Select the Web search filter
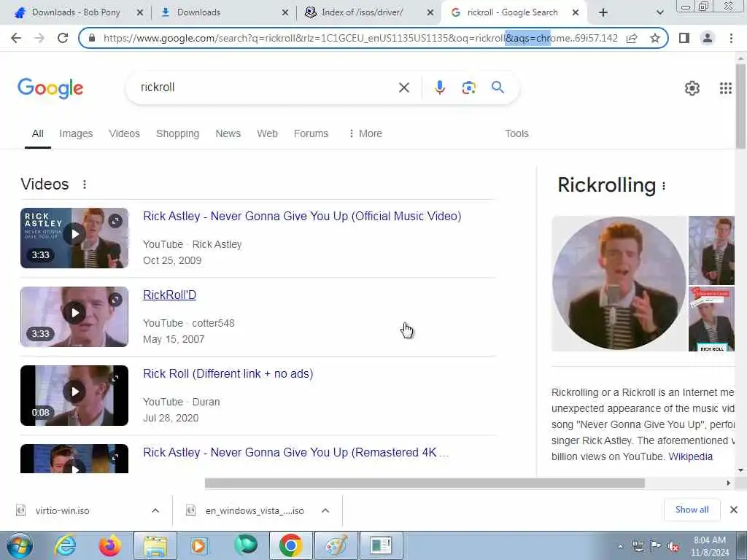Screen dimensions: 747x560 [267, 134]
